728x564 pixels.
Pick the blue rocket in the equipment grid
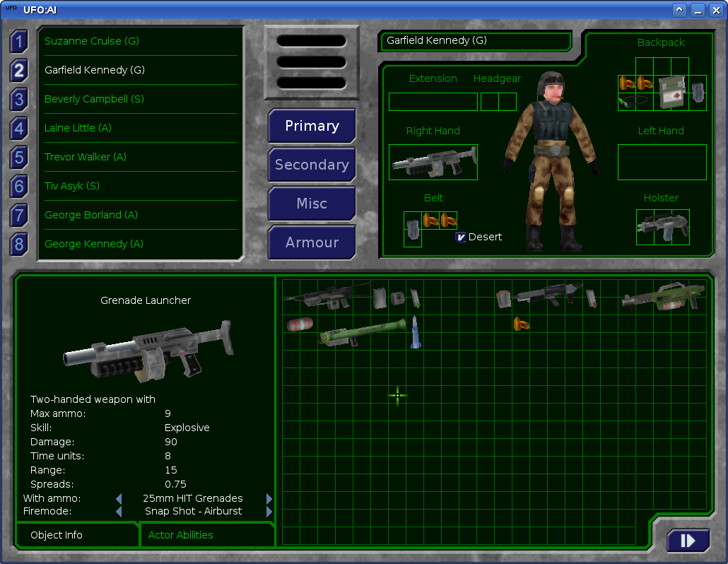[x=416, y=331]
